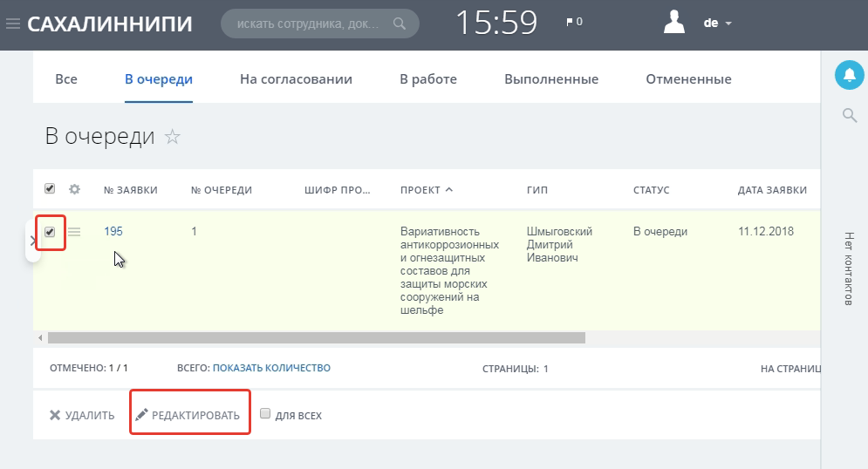This screenshot has height=469, width=868.
Task: Open the 'Выполненные' tab
Action: (x=550, y=79)
